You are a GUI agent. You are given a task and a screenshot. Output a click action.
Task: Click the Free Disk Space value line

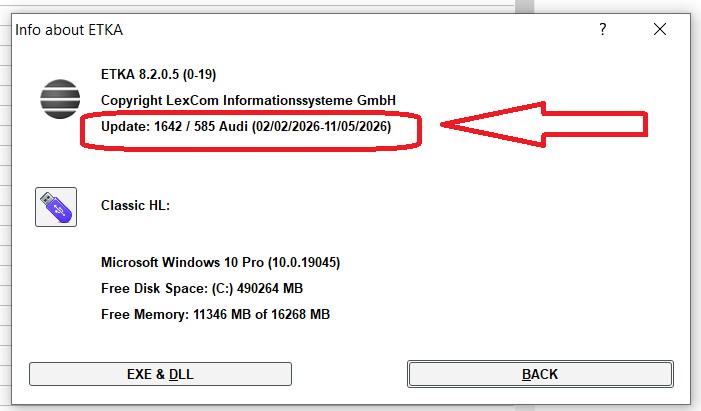(202, 288)
